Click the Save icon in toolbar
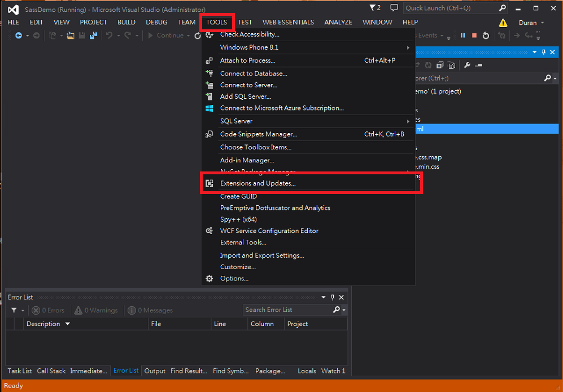Screen dimensions: 563x392 82,35
